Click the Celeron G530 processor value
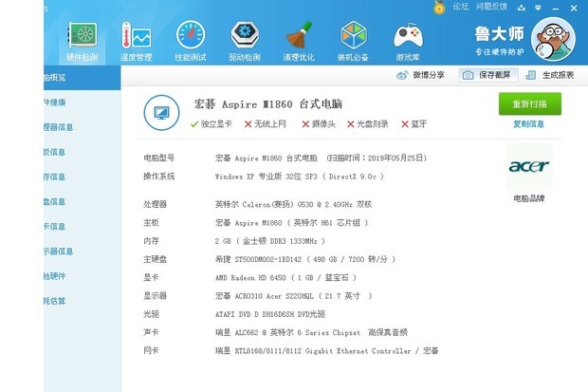 [x=293, y=204]
